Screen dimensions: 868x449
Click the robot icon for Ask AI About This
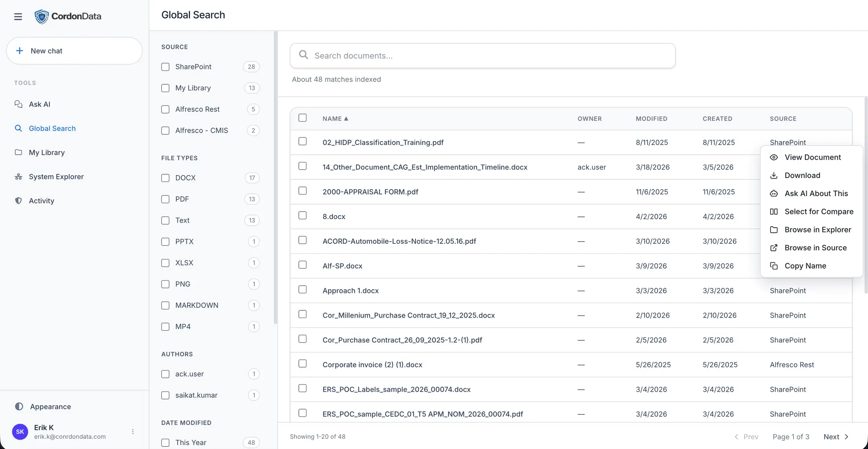pyautogui.click(x=773, y=193)
